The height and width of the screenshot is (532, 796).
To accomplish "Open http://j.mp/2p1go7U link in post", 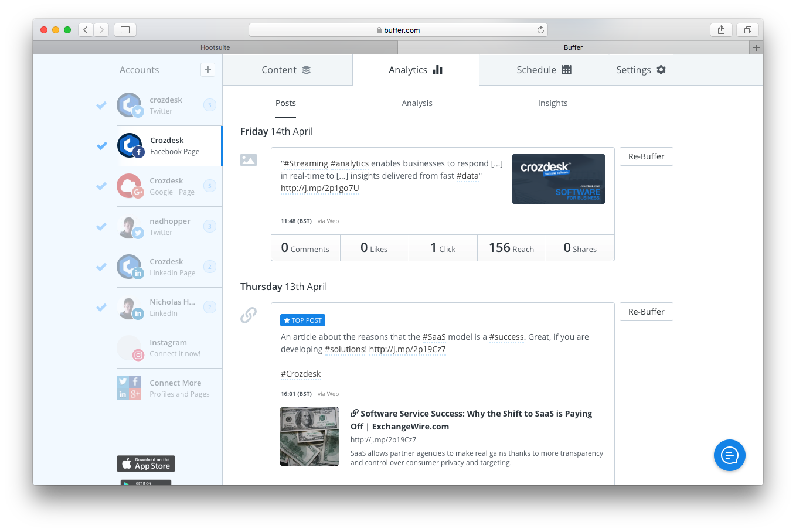I will click(320, 188).
